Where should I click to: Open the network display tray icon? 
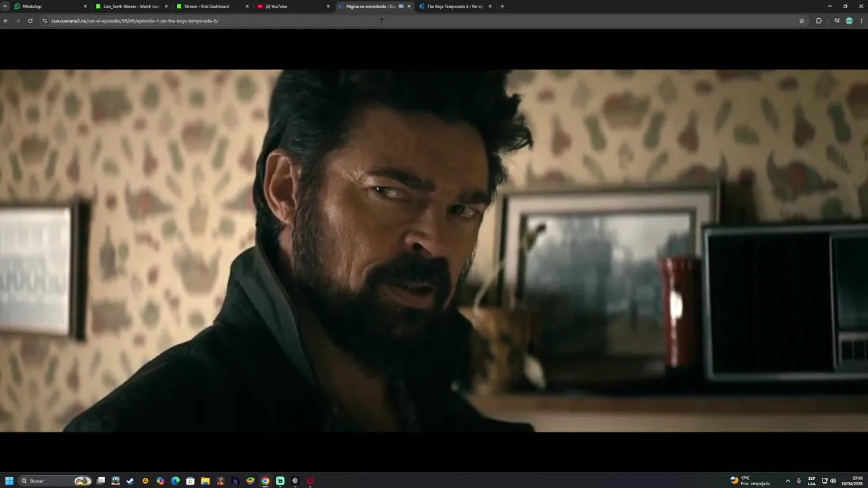(825, 481)
